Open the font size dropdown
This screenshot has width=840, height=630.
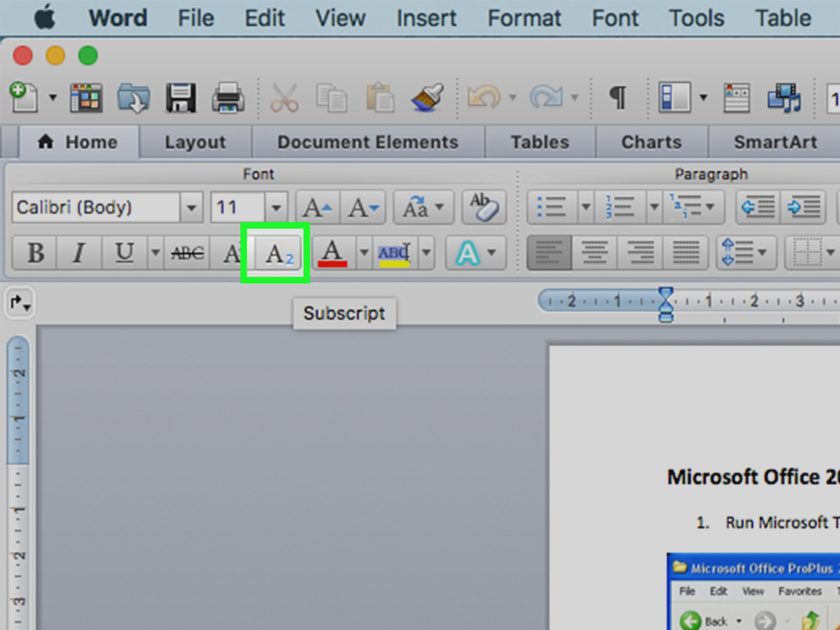(x=276, y=207)
